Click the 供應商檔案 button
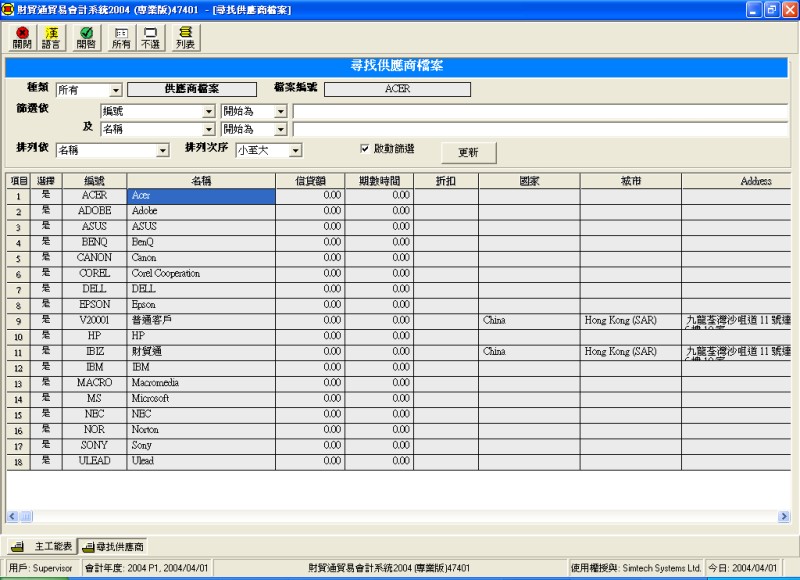Screen dimensions: 800x580 [192, 89]
